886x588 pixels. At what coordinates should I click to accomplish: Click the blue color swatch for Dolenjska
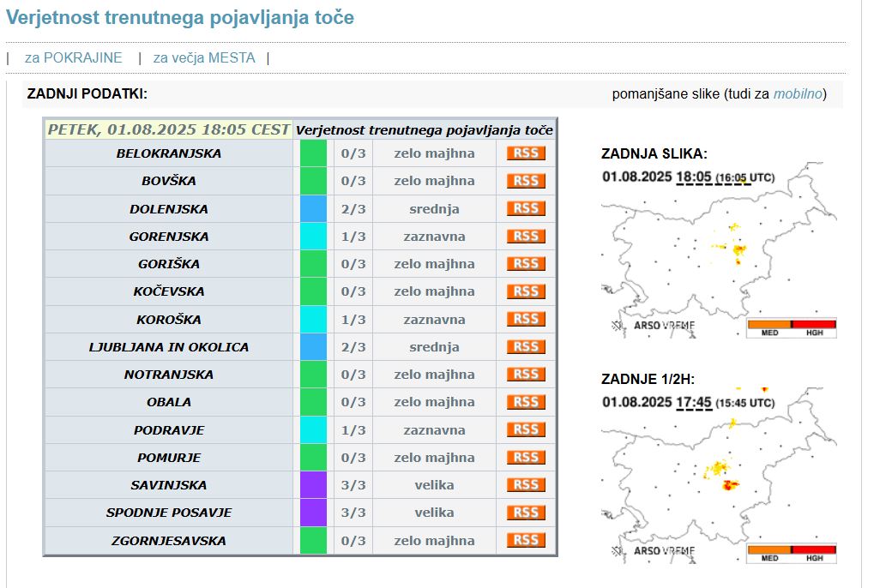pos(313,208)
